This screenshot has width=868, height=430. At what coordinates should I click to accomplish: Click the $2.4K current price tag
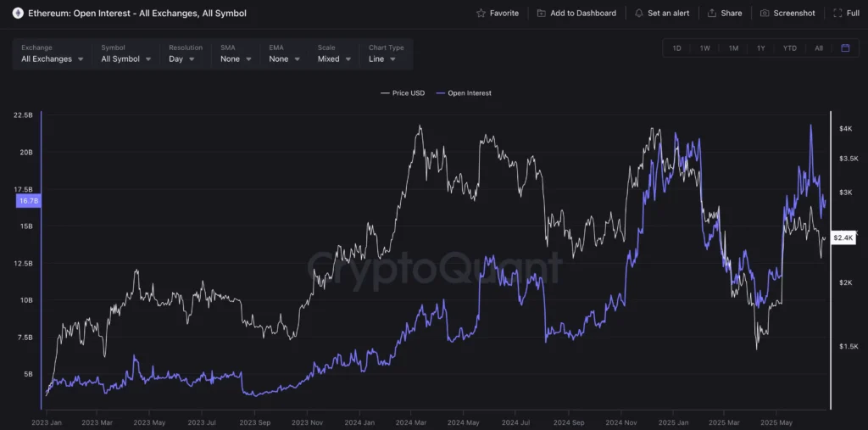pos(843,237)
